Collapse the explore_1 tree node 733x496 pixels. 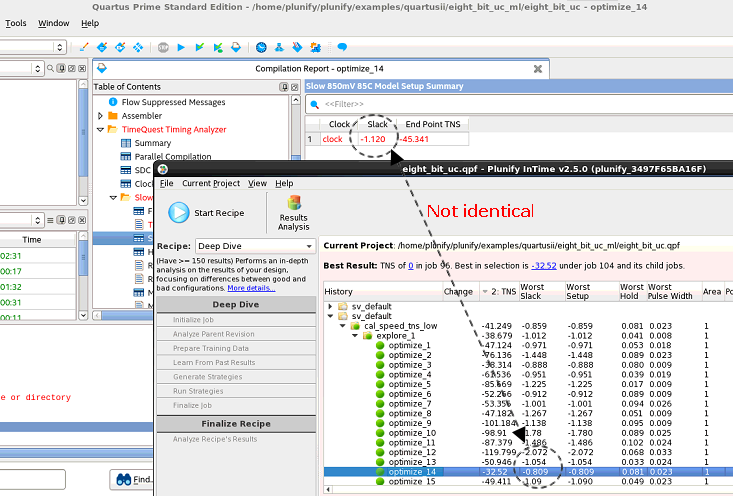(354, 335)
